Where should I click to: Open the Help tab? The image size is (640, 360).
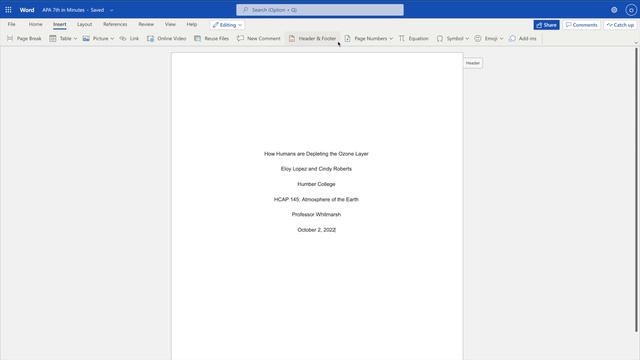[x=192, y=24]
